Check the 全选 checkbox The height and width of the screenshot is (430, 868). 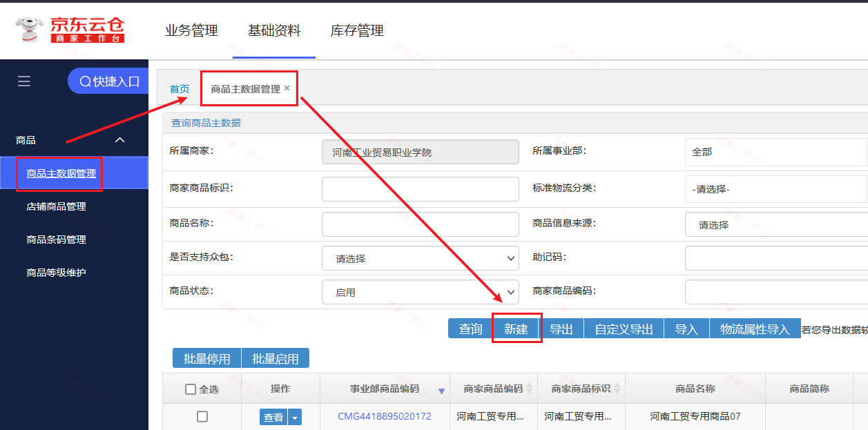[x=191, y=389]
